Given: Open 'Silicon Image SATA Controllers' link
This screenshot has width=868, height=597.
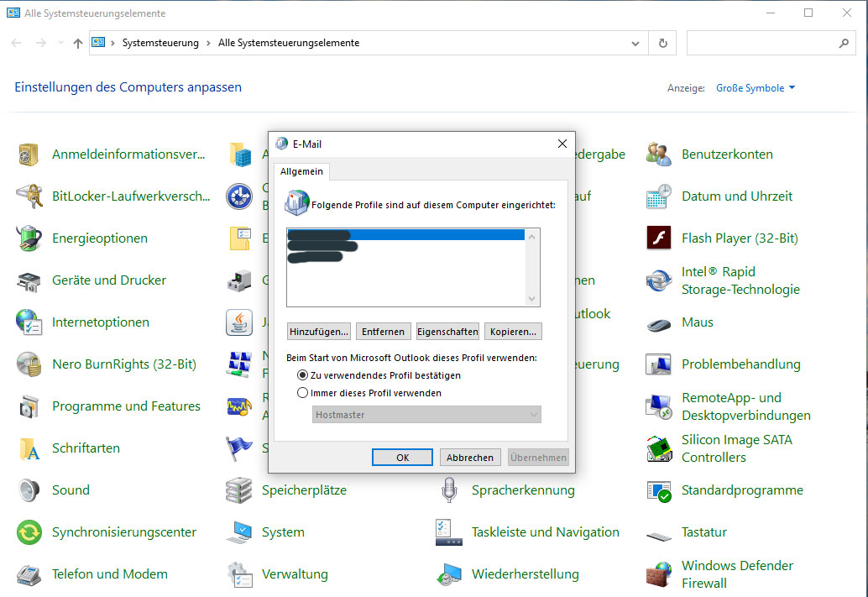Looking at the screenshot, I should (x=737, y=448).
